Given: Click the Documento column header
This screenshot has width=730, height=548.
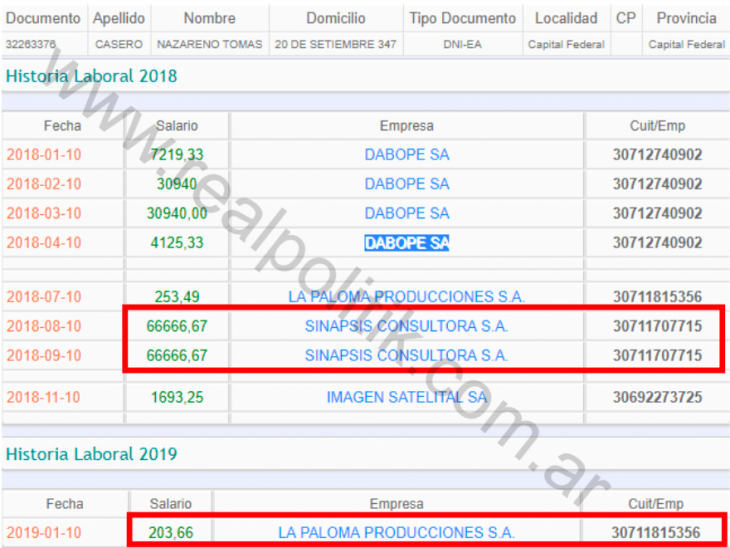Looking at the screenshot, I should pos(43,18).
